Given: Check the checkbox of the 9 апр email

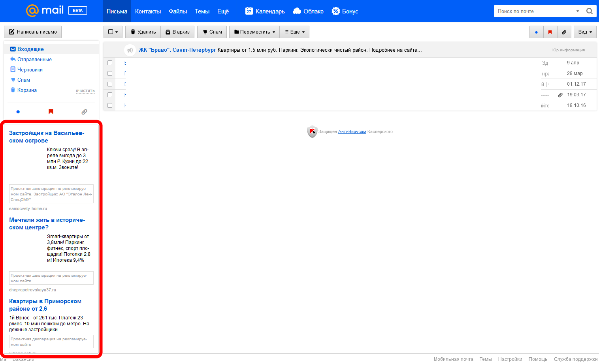Looking at the screenshot, I should [109, 62].
